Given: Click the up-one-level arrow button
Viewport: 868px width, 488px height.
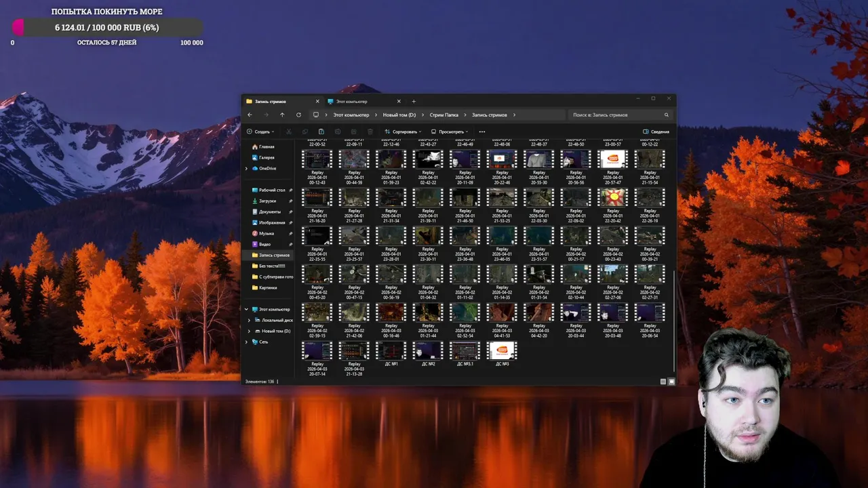Looking at the screenshot, I should (x=282, y=115).
